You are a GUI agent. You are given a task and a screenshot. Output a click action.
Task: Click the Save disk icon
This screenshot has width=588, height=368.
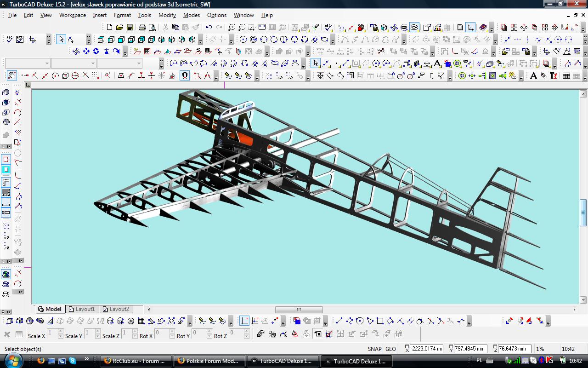[x=130, y=27]
